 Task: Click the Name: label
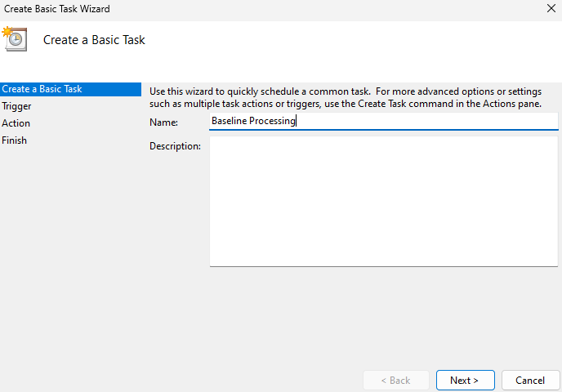pyautogui.click(x=163, y=122)
